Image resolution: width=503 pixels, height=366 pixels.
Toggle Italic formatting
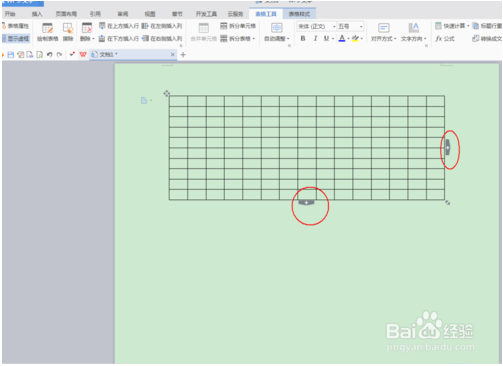point(315,39)
